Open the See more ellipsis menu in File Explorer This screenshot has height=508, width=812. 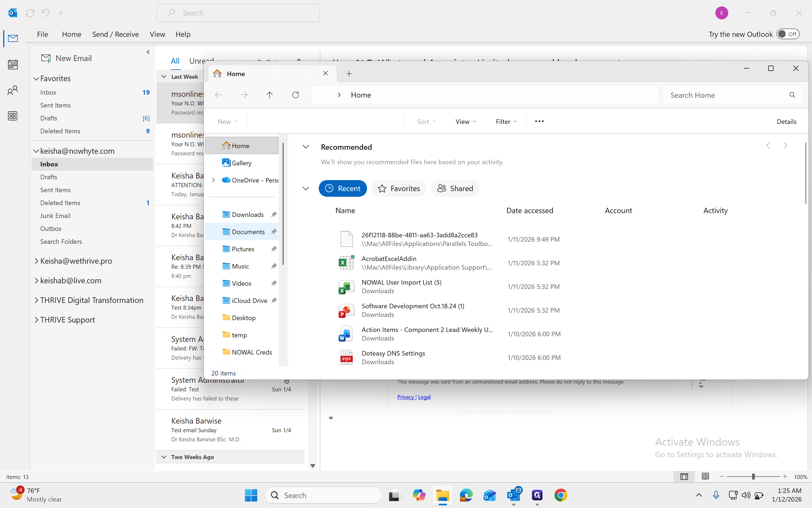[x=539, y=121]
